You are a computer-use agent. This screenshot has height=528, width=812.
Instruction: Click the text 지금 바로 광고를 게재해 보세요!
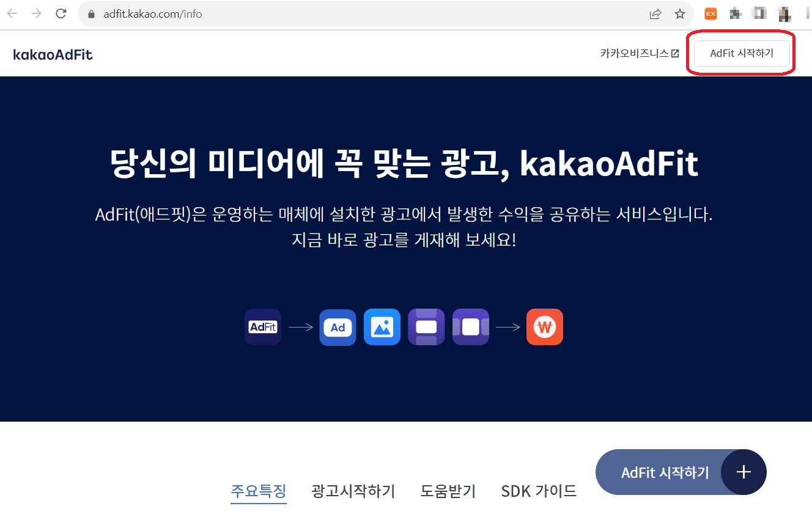[x=404, y=240]
